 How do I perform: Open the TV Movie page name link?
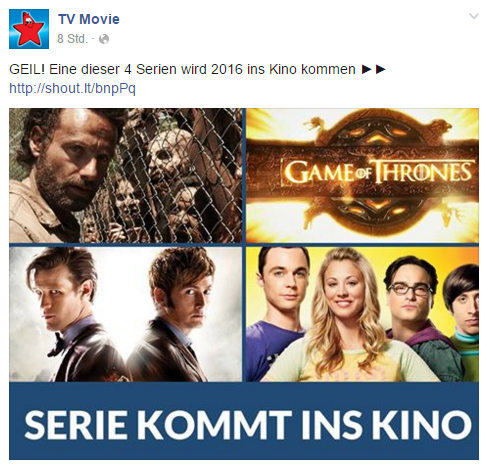[89, 19]
